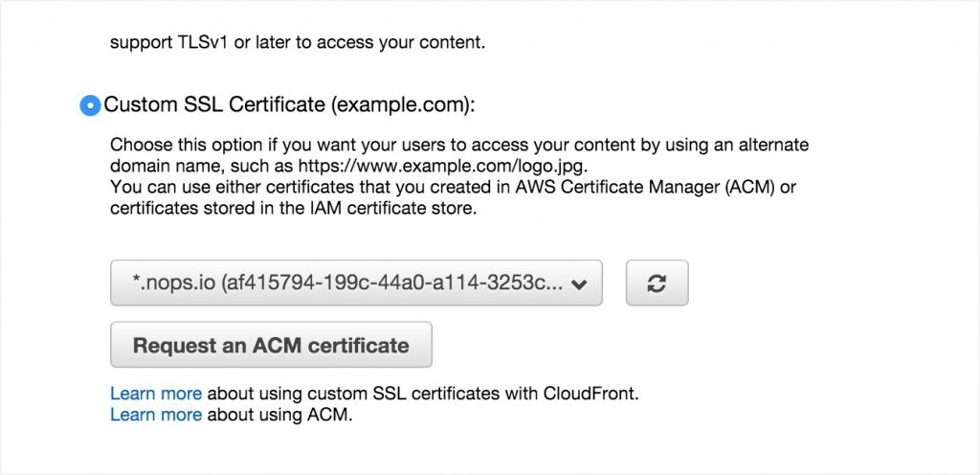Click the '*.nops.io' domain name in the dropdown
The image size is (980, 475).
[174, 283]
